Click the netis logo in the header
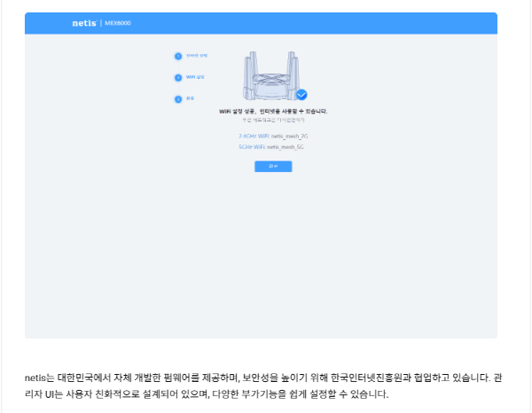Image resolution: width=532 pixels, height=413 pixels. pos(84,23)
